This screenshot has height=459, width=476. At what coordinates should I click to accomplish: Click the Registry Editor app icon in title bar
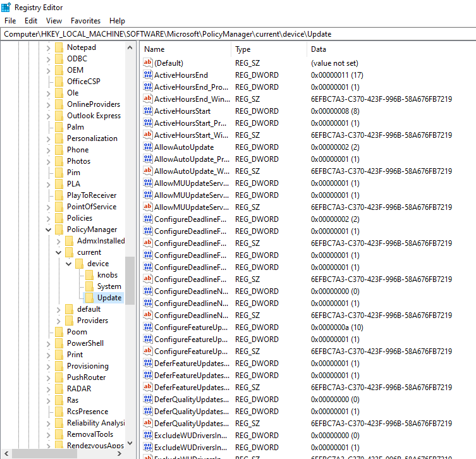[6, 8]
